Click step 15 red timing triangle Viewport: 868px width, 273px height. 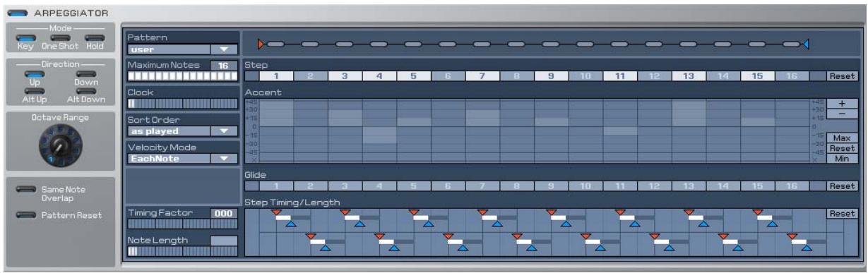tap(758, 212)
